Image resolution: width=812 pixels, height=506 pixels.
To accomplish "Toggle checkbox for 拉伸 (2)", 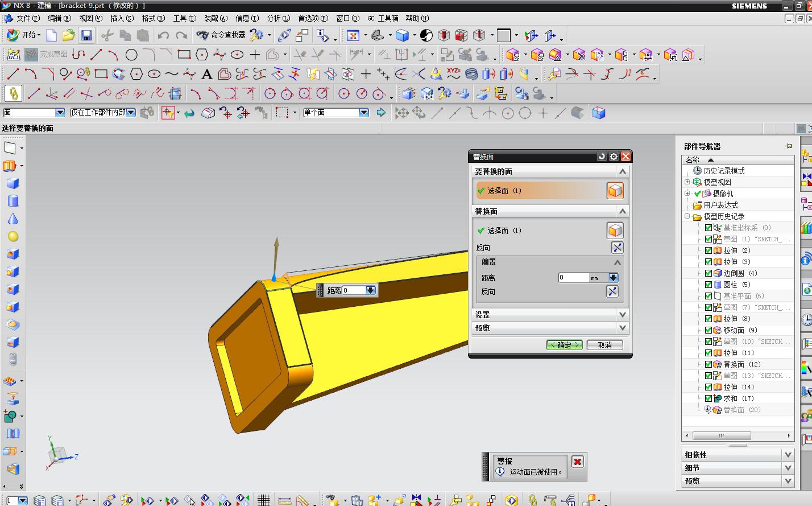I will (709, 250).
